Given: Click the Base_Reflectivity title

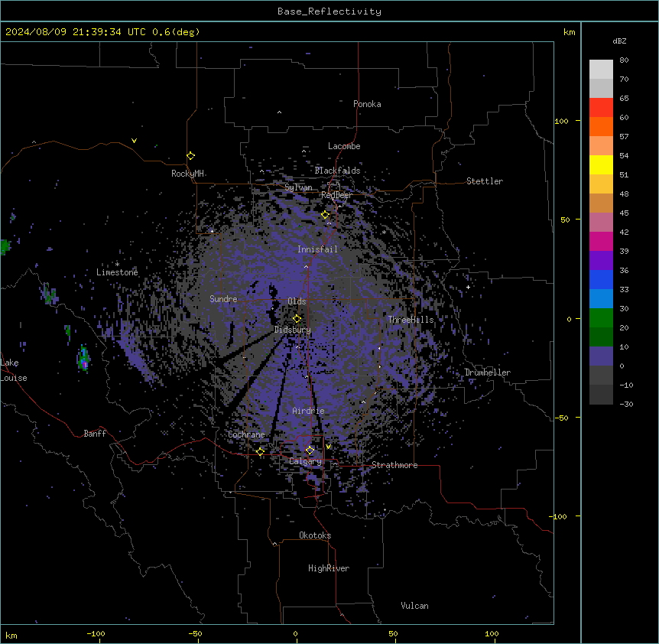Looking at the screenshot, I should coord(329,11).
